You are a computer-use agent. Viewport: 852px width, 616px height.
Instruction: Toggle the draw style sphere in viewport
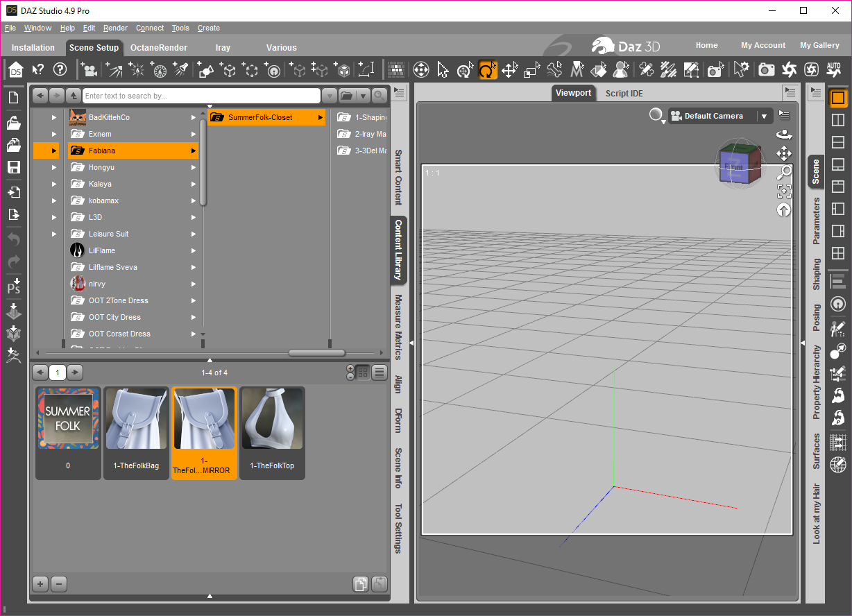tap(656, 115)
